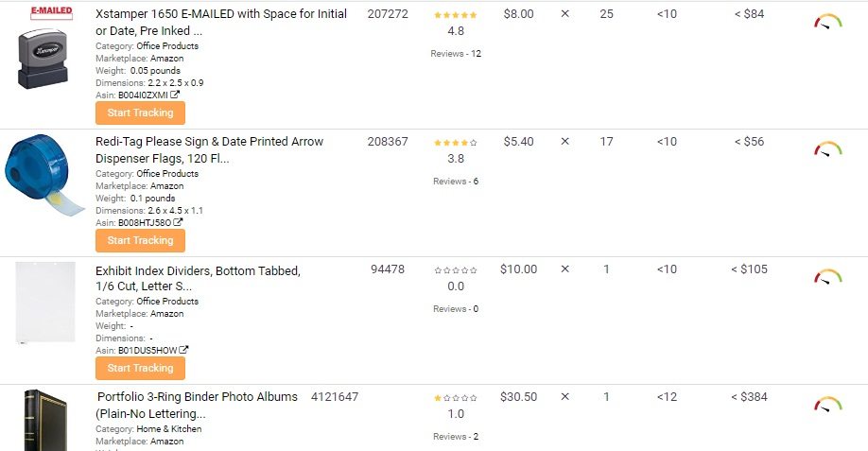Image resolution: width=868 pixels, height=451 pixels.
Task: Start Tracking the Redi-Tag Dispenser Flags
Action: 140,241
